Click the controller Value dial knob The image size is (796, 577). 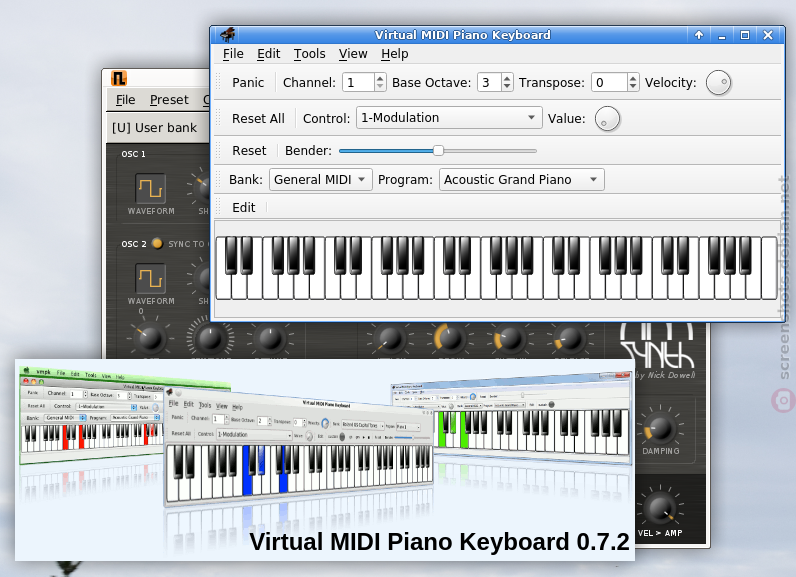click(x=607, y=119)
